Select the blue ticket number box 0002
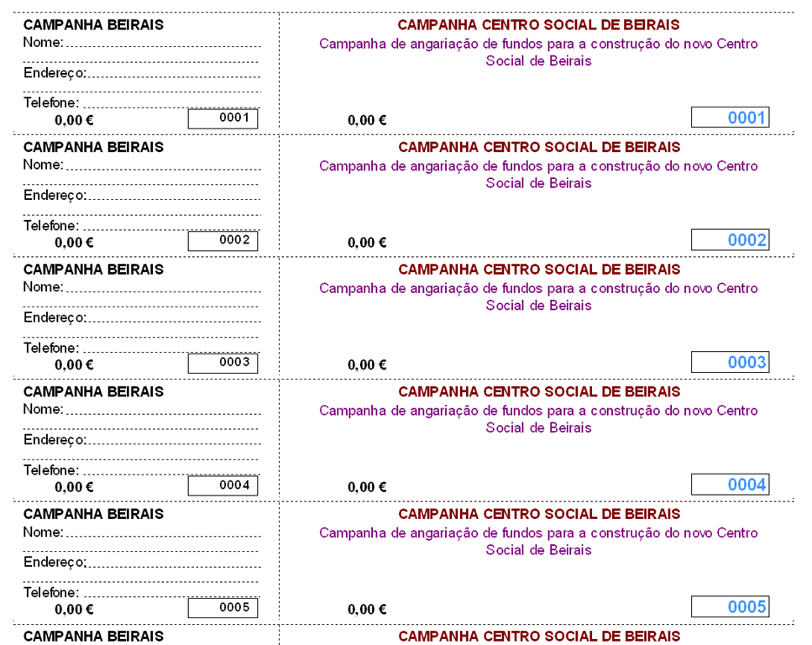The image size is (812, 645). click(730, 240)
